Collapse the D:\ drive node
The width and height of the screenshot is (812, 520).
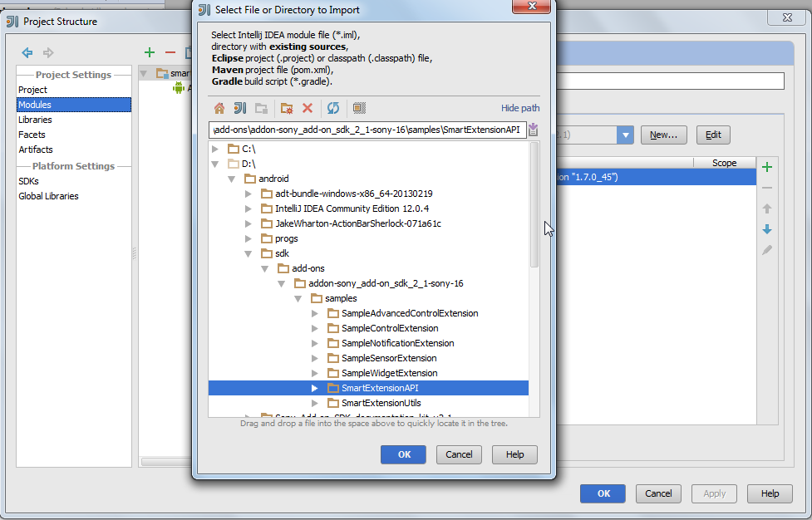click(x=215, y=164)
